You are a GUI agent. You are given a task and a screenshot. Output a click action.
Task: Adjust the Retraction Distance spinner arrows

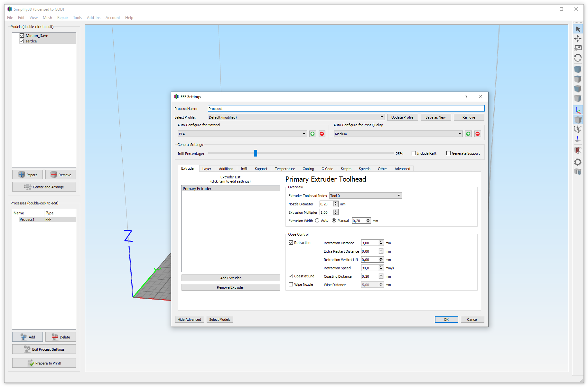[x=381, y=243]
